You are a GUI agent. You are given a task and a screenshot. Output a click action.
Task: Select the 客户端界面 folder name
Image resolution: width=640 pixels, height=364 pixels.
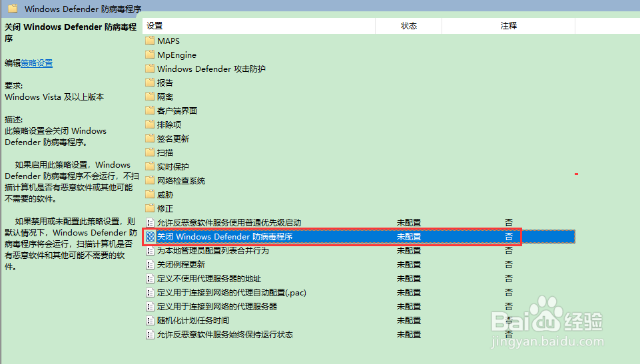click(x=177, y=110)
